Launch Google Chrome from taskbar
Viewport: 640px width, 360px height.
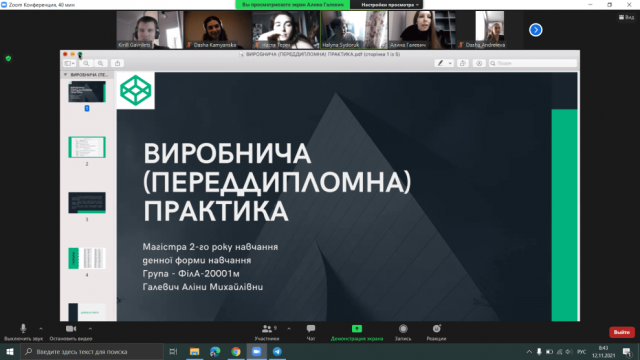(x=236, y=351)
